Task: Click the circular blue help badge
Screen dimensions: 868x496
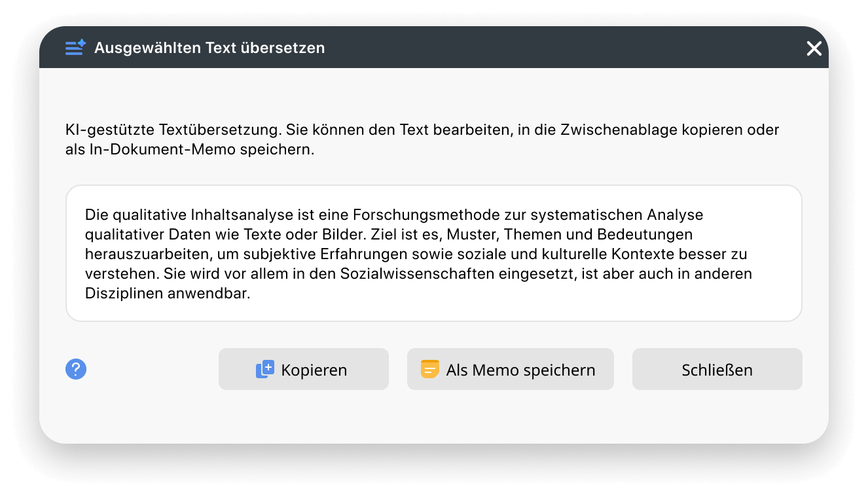Action: click(75, 369)
